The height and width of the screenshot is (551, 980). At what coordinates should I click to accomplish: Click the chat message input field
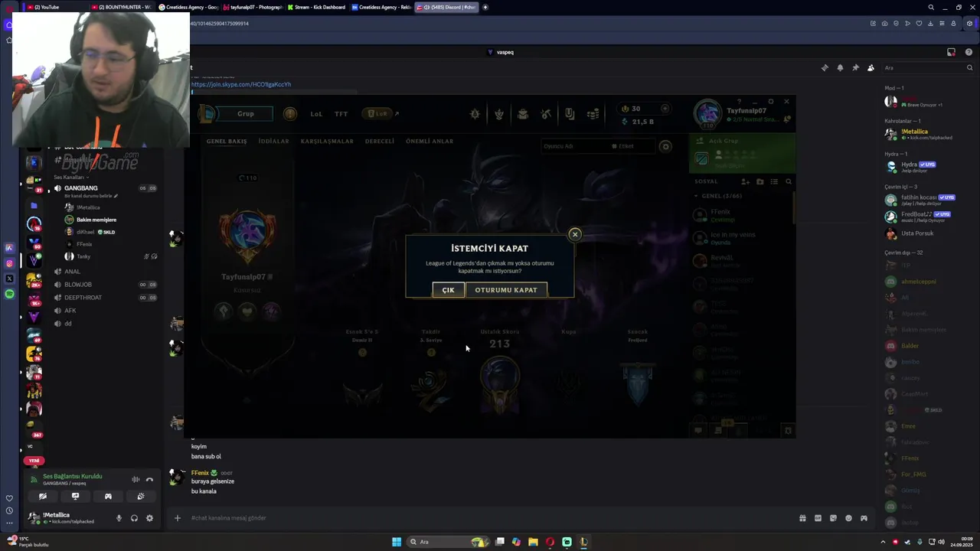[490, 518]
